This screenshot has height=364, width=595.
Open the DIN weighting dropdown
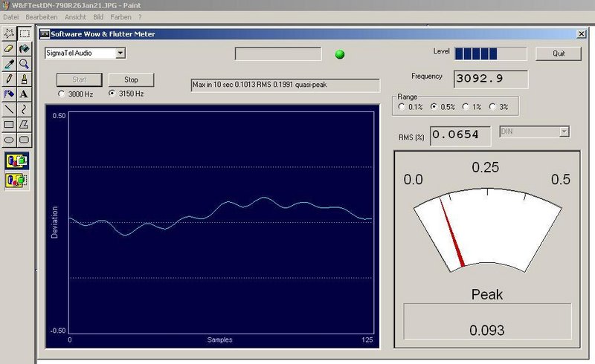click(565, 131)
